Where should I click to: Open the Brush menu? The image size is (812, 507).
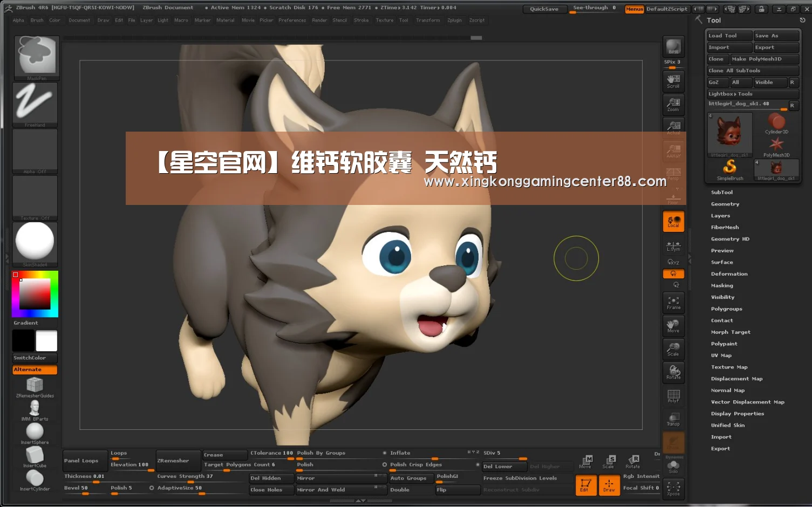tap(37, 20)
